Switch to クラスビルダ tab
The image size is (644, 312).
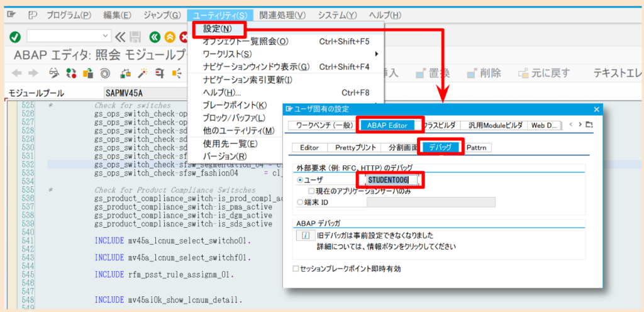pyautogui.click(x=440, y=125)
